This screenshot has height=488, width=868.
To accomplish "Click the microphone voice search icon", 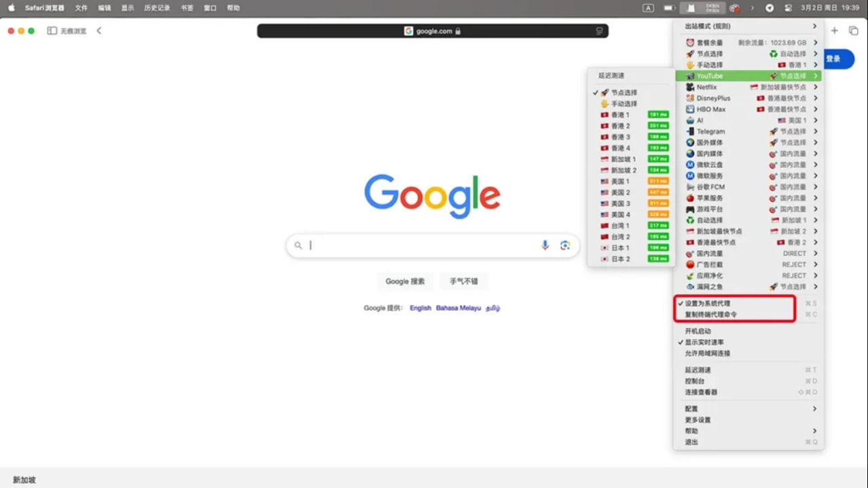I will pos(545,245).
